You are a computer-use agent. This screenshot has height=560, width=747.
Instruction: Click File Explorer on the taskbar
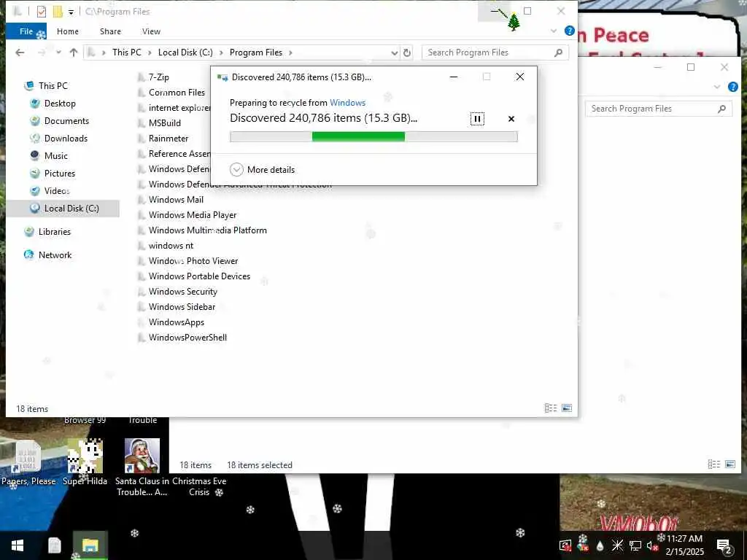(x=90, y=545)
